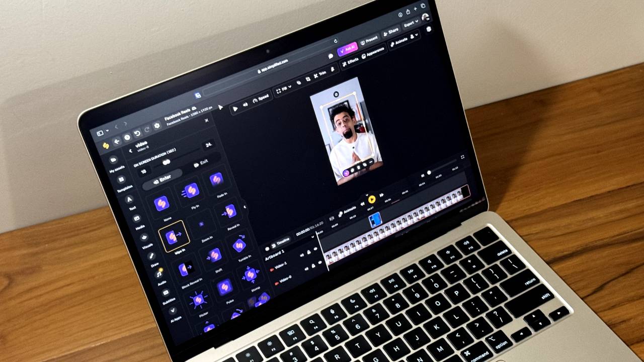Select the Subtitles sidebar icon
The image size is (644, 362).
(x=165, y=292)
